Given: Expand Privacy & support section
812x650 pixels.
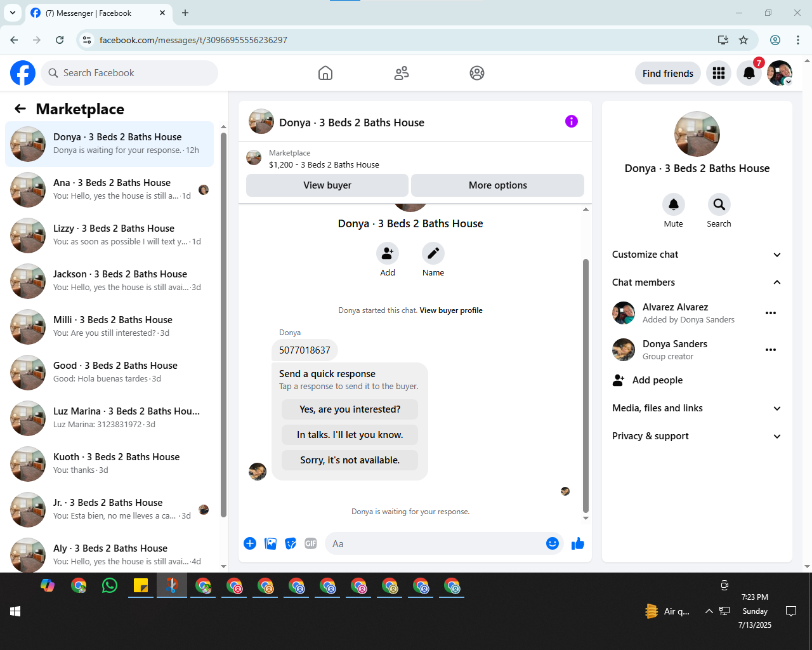Looking at the screenshot, I should click(x=697, y=436).
